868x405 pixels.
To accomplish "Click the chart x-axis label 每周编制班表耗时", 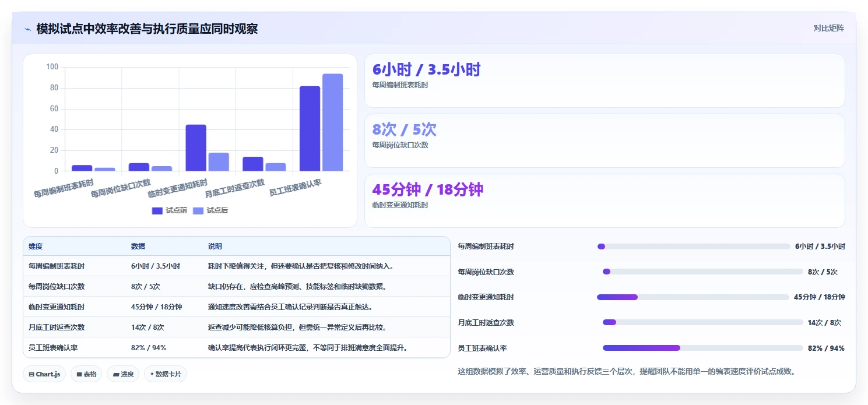I will coord(63,188).
